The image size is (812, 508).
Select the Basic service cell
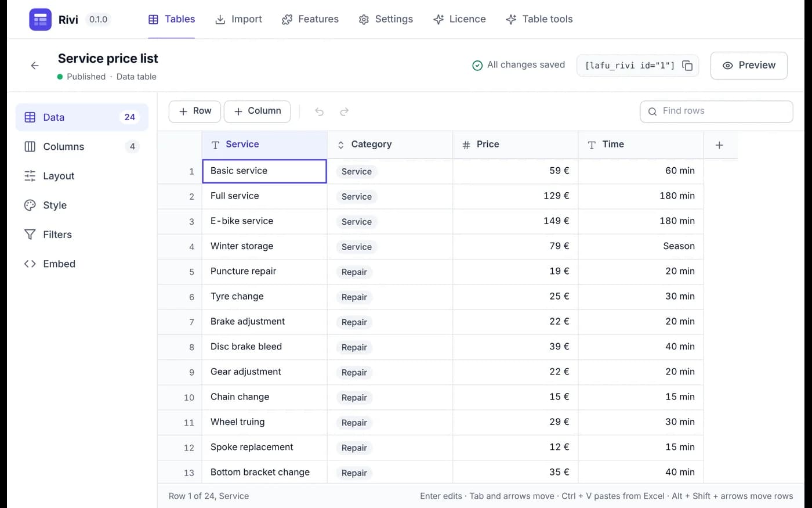tap(264, 171)
